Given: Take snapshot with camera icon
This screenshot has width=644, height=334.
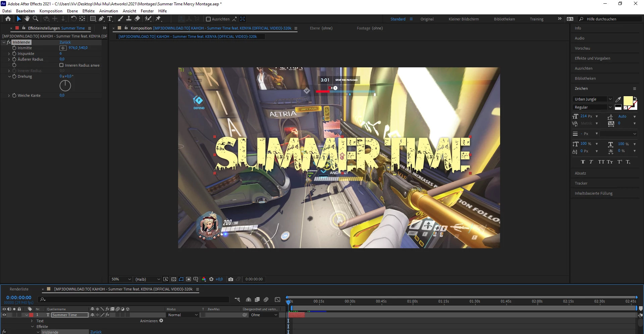Looking at the screenshot, I should pos(231,279).
